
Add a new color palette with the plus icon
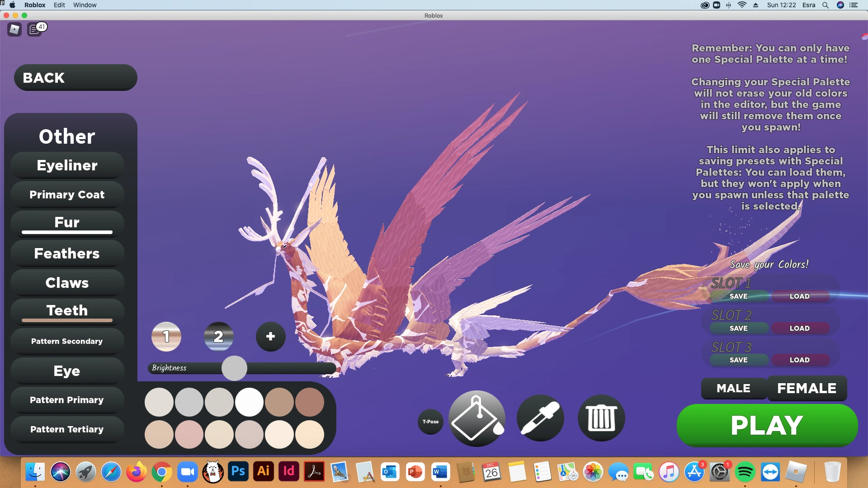pos(270,336)
